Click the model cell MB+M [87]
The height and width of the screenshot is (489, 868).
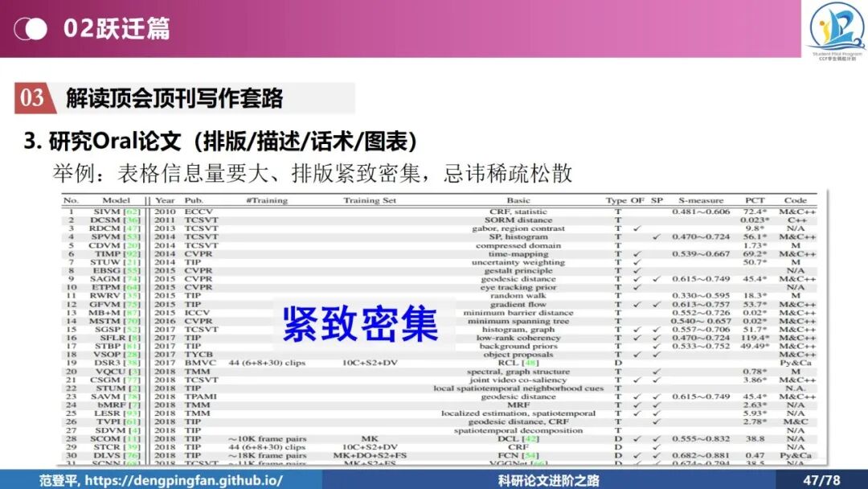click(115, 312)
